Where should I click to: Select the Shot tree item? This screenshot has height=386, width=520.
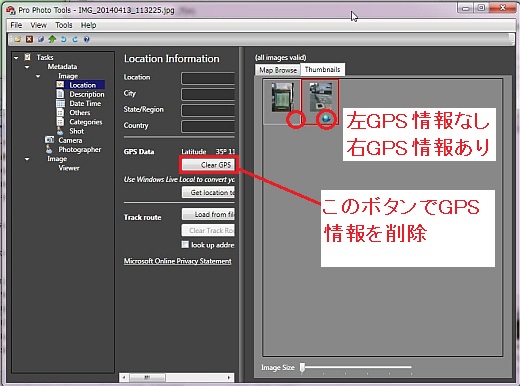click(76, 131)
